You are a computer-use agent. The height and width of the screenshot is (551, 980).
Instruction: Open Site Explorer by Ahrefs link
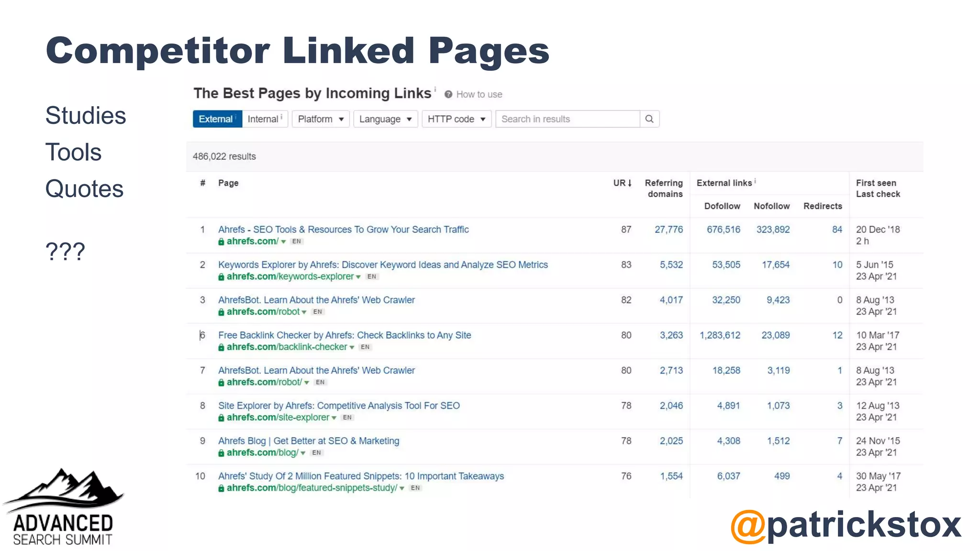pyautogui.click(x=339, y=406)
